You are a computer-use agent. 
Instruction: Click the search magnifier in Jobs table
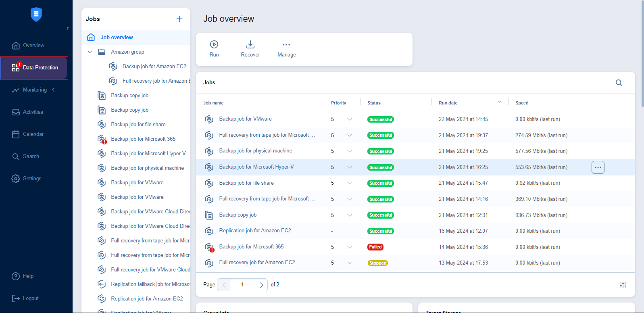pyautogui.click(x=619, y=83)
